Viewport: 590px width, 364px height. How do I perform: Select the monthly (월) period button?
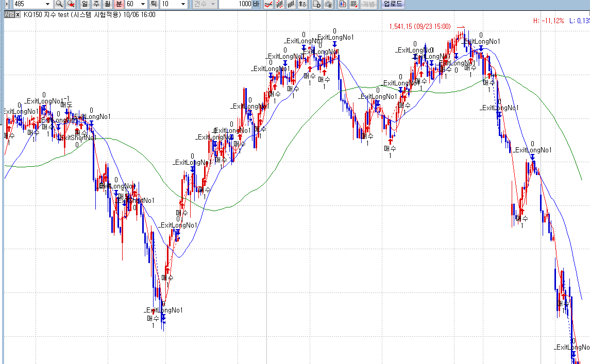[x=107, y=4]
